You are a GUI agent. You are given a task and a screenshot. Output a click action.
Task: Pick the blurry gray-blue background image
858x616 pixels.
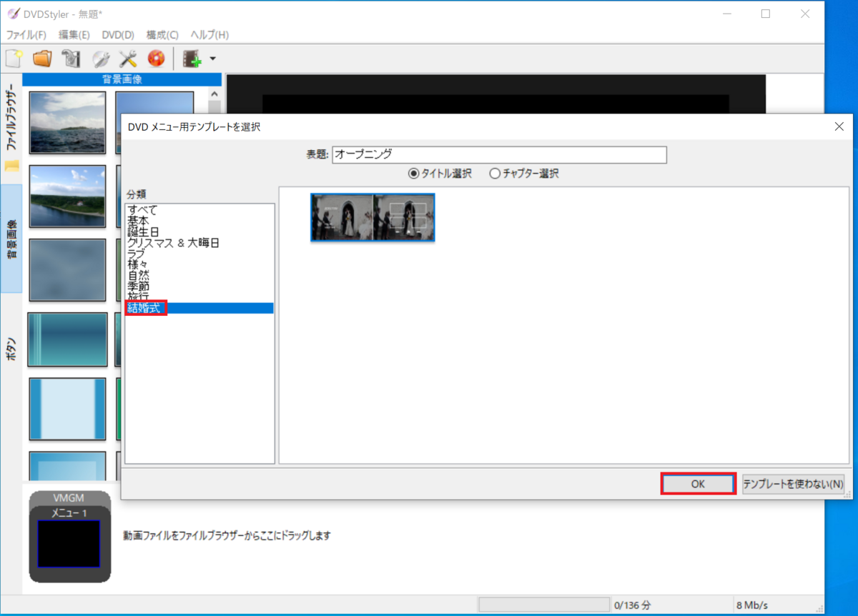(x=67, y=269)
